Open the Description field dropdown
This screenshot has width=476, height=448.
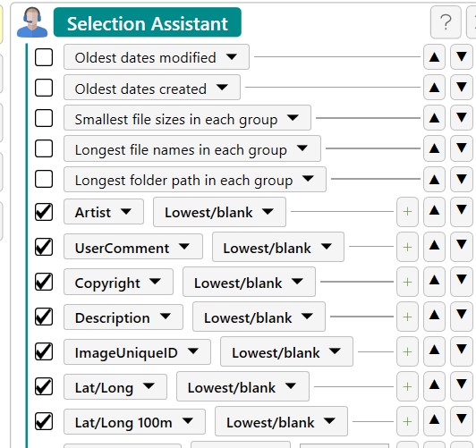click(123, 317)
